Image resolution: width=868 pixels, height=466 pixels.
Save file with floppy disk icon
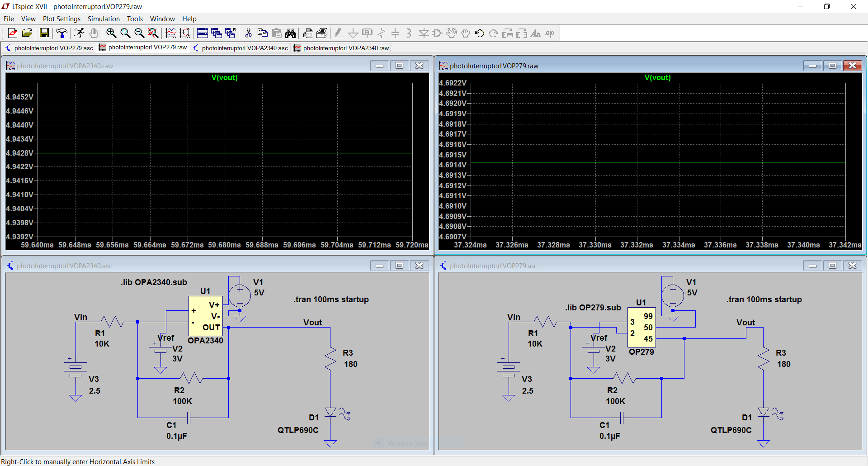coord(44,33)
